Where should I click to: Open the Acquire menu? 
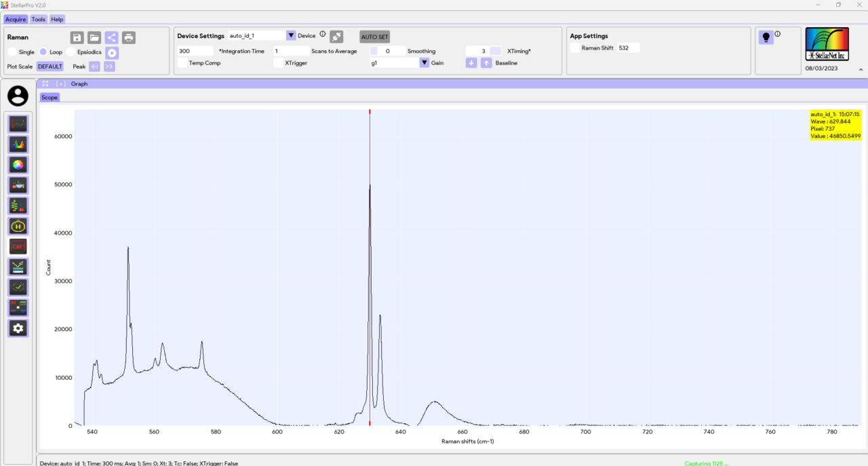(x=15, y=19)
